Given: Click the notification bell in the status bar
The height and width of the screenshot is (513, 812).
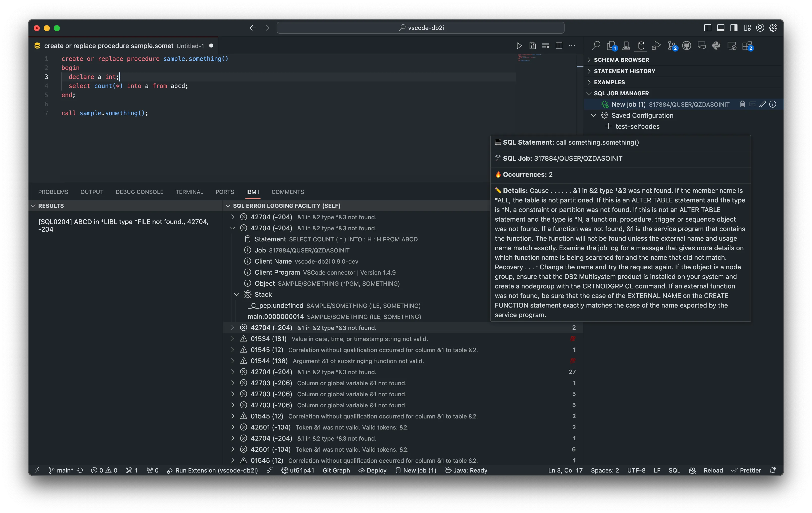Looking at the screenshot, I should [773, 470].
